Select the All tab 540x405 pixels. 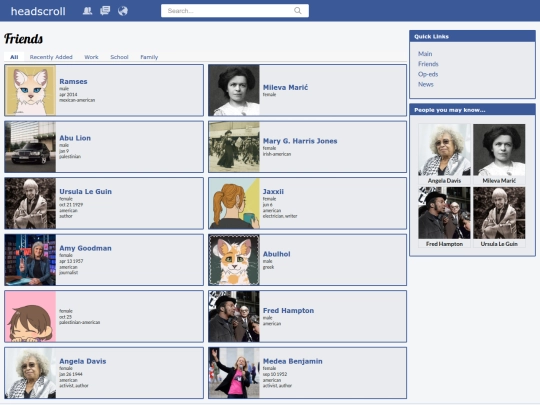point(14,57)
